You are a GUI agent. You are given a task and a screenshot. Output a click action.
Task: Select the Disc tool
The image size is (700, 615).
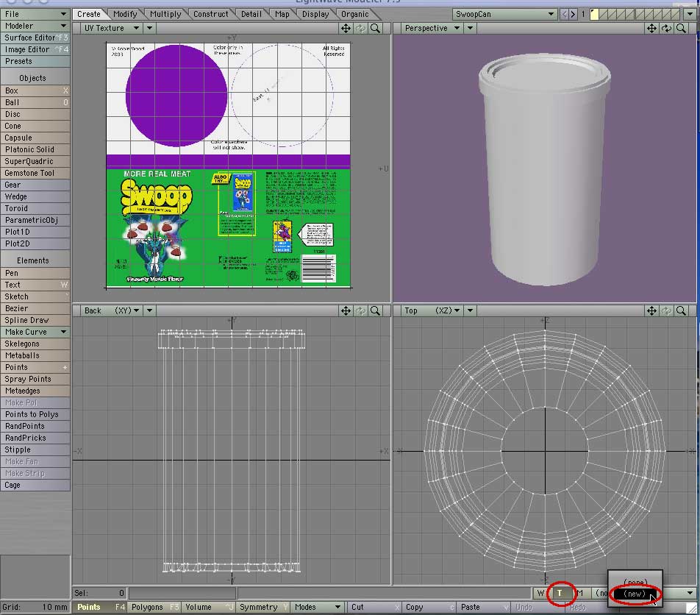tap(35, 114)
